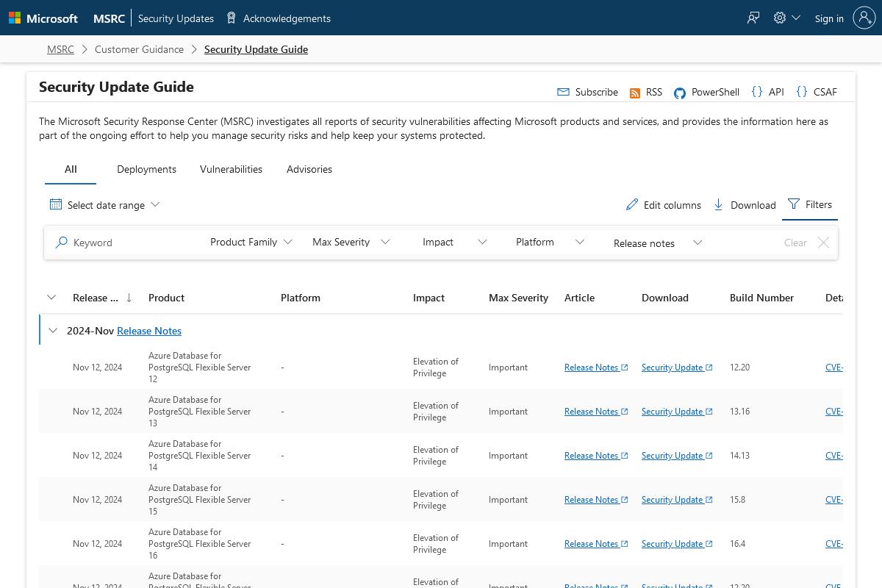This screenshot has height=588, width=882.
Task: Select build number 14.13 cell
Action: [739, 456]
